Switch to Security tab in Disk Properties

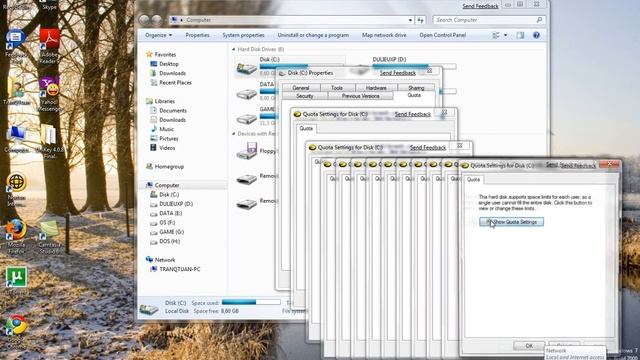click(x=304, y=96)
